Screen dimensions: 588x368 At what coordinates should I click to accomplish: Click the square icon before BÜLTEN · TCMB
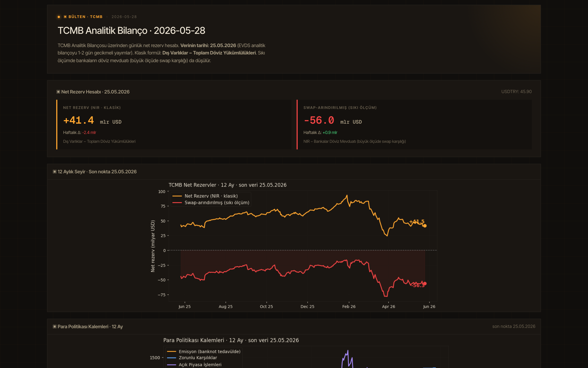[65, 17]
